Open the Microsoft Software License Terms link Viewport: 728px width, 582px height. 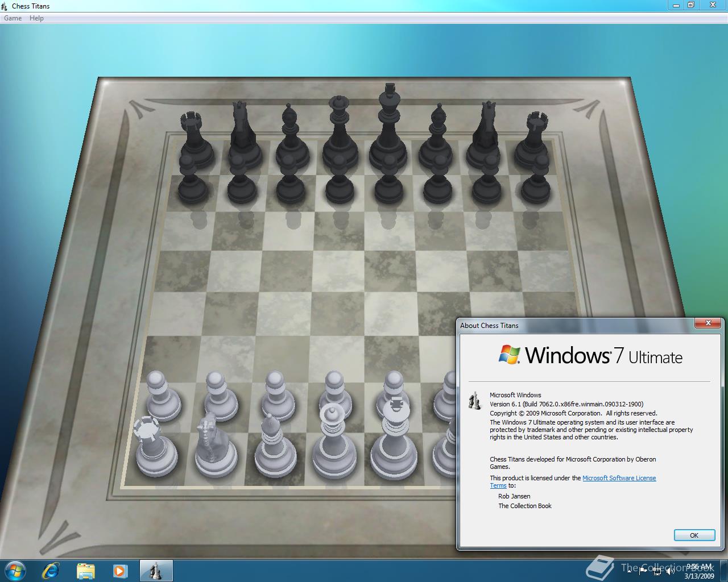click(x=619, y=478)
